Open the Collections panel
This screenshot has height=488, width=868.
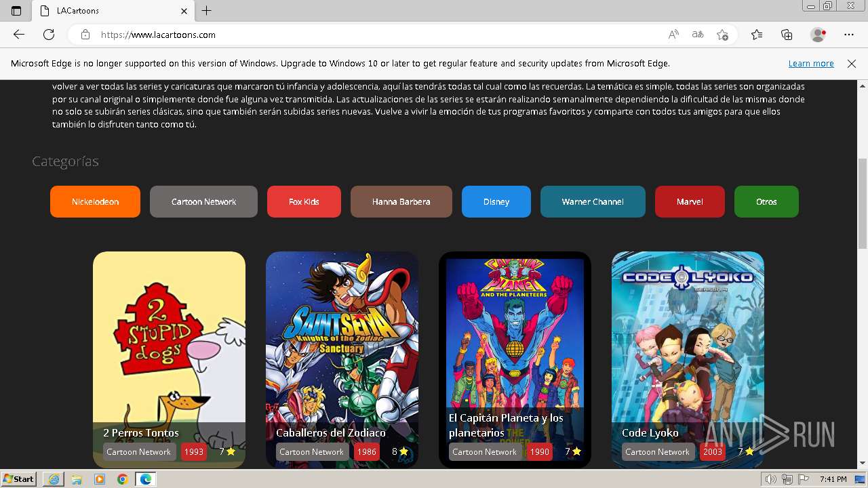787,35
